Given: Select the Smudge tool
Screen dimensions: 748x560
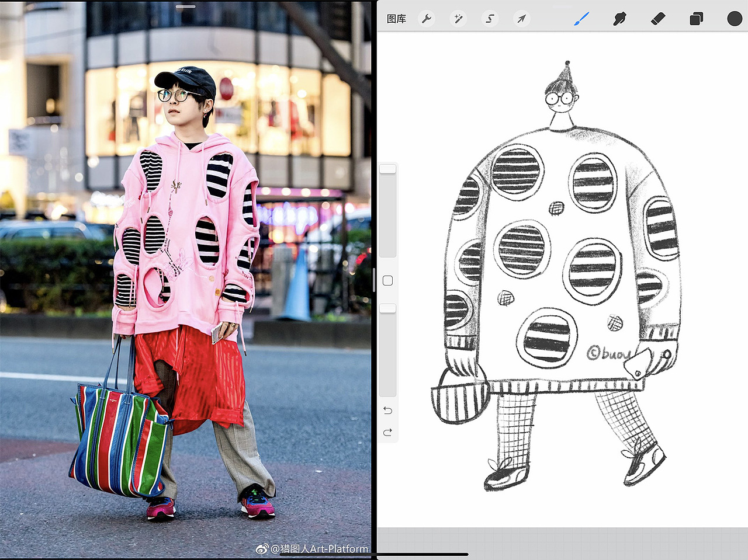Looking at the screenshot, I should [x=619, y=19].
